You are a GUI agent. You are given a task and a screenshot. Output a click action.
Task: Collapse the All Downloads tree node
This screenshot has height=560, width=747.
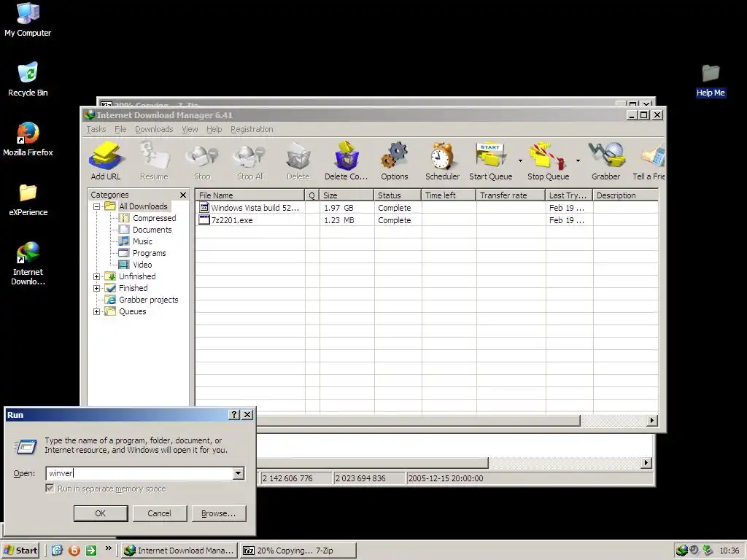tap(97, 206)
